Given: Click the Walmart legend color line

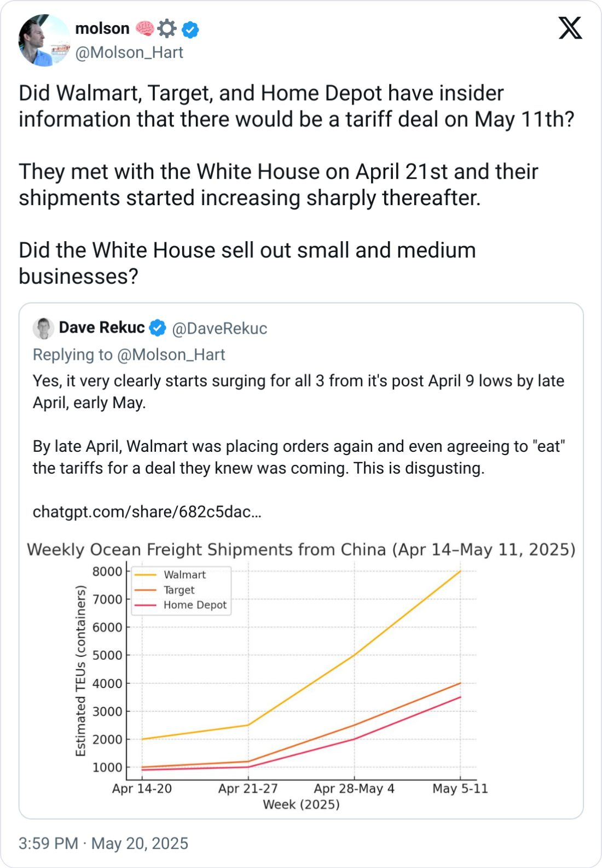Looking at the screenshot, I should [x=146, y=575].
